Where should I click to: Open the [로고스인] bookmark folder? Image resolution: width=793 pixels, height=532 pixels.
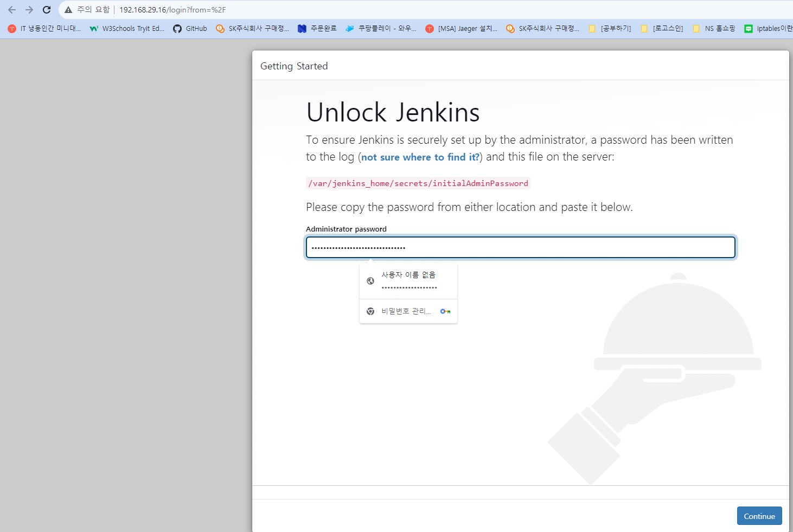662,29
